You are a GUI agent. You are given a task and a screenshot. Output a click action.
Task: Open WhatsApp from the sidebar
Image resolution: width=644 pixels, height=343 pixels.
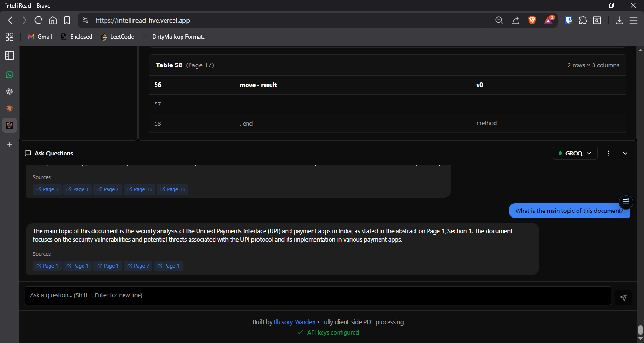[x=9, y=74]
